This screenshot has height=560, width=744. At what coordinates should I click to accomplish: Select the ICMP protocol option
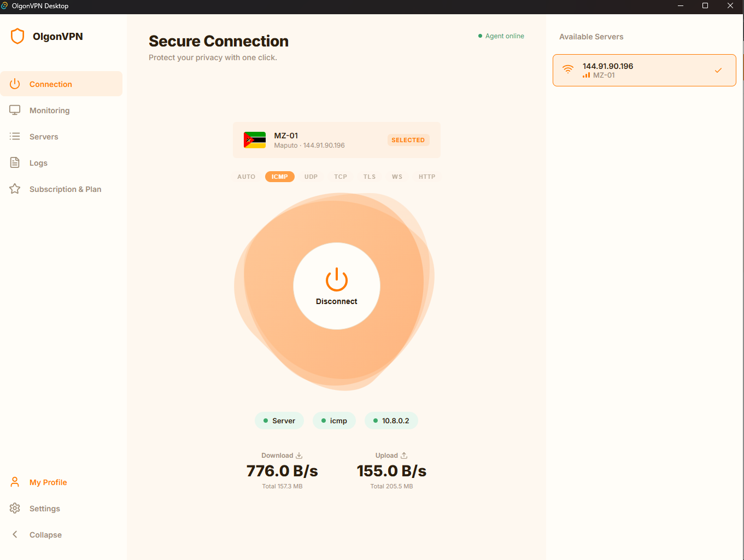(x=280, y=177)
